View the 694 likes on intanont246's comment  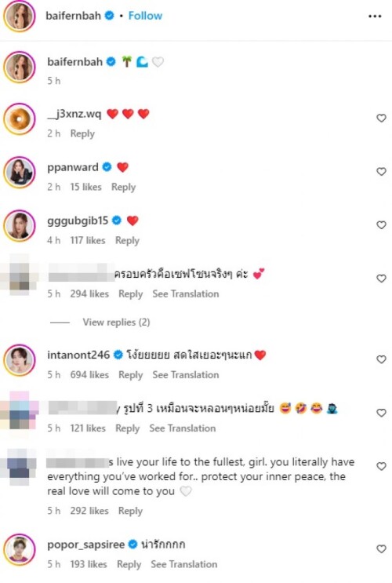pyautogui.click(x=89, y=375)
